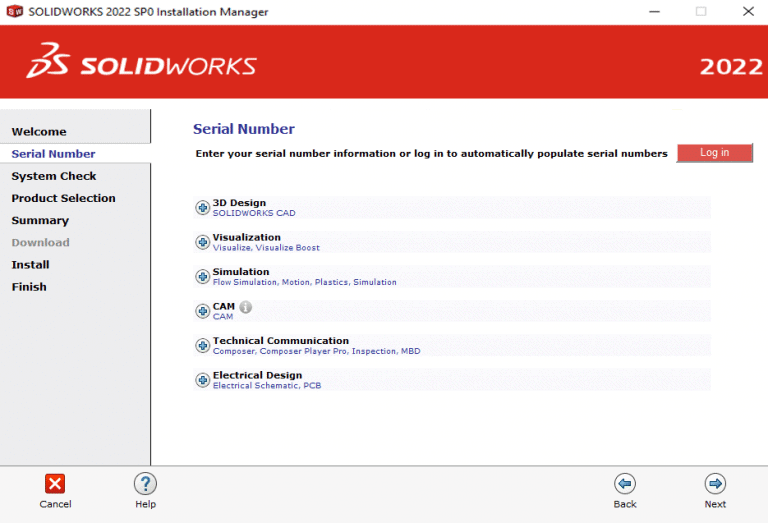Select the Finish step
The image size is (768, 523).
point(29,287)
